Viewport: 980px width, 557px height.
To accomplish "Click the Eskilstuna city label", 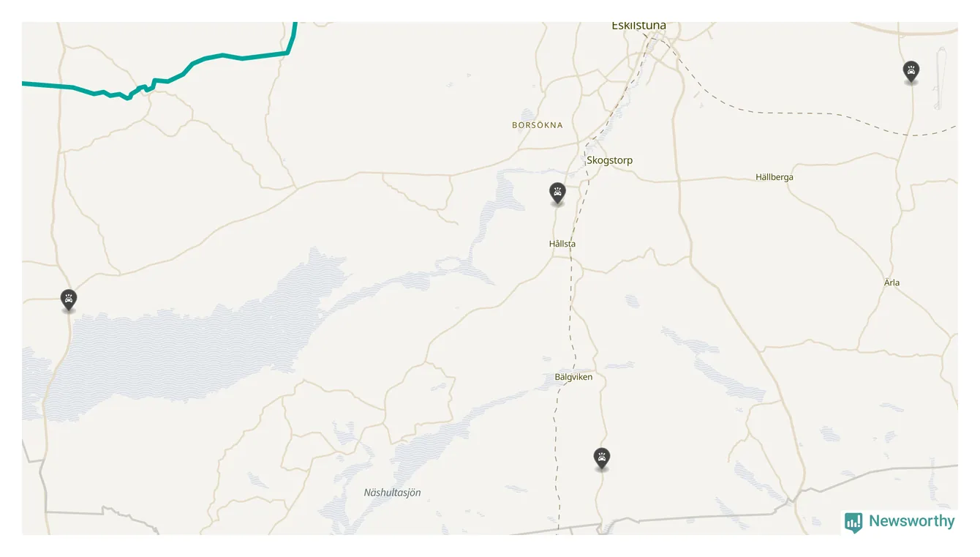I will [638, 26].
